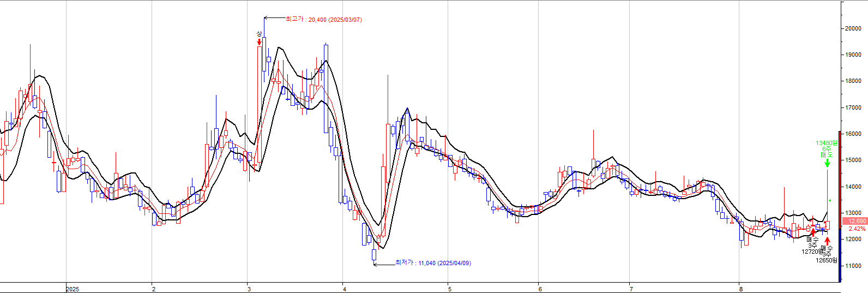Screen dimensions: 868x293
Task: Click the 14000 price axis label
Action: pyautogui.click(x=853, y=187)
